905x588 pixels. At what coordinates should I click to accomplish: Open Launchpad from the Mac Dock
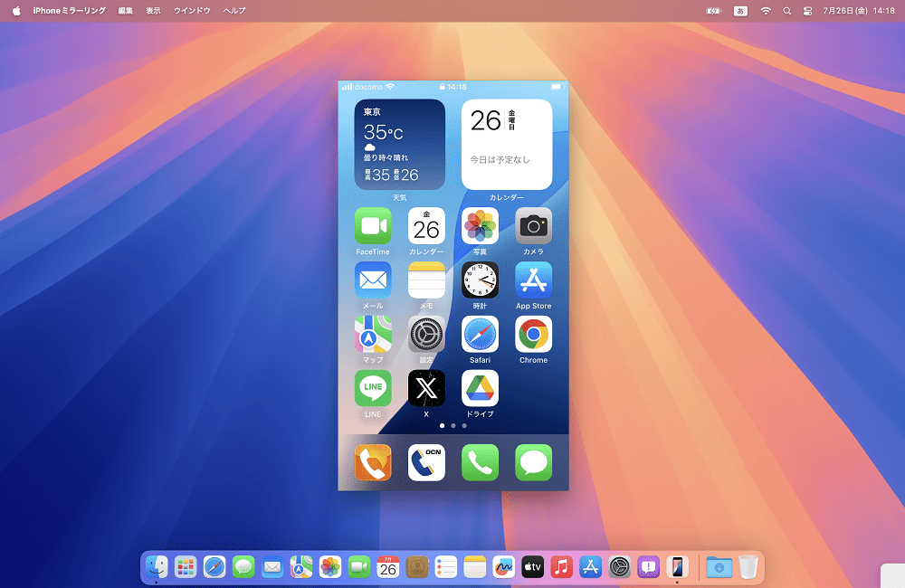point(186,567)
